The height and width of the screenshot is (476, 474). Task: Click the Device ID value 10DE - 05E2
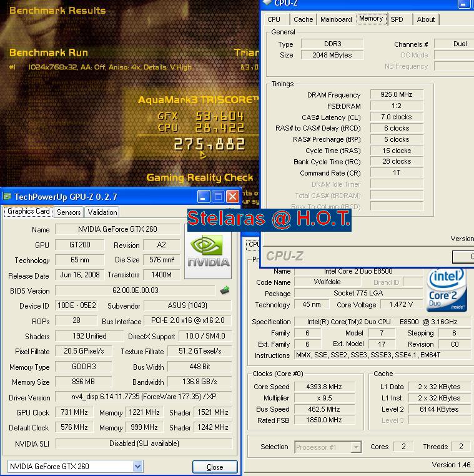point(76,305)
